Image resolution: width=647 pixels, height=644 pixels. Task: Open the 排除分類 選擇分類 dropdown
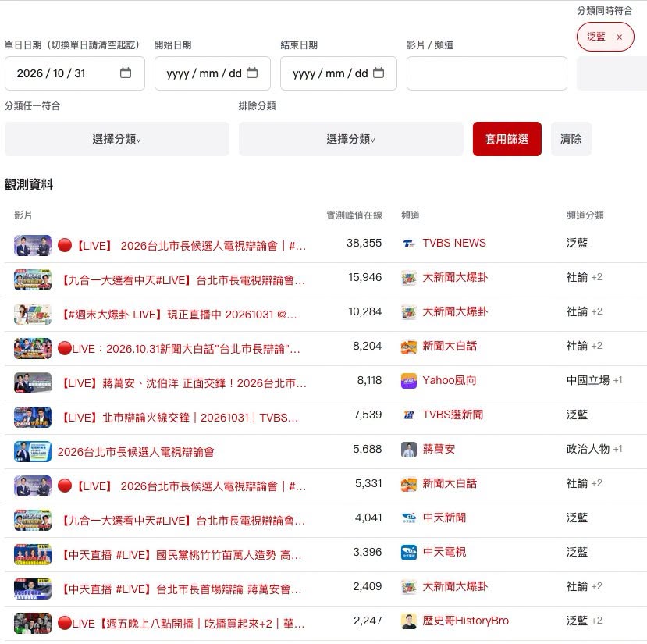click(x=350, y=139)
